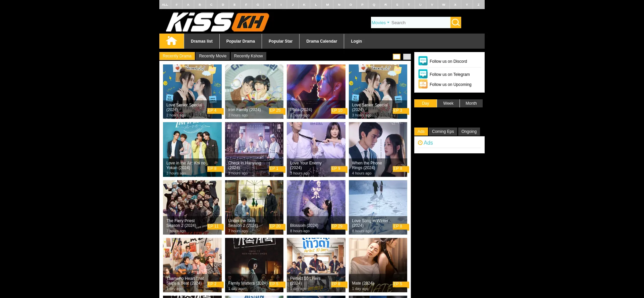Click the KissKH logo

pos(217,22)
